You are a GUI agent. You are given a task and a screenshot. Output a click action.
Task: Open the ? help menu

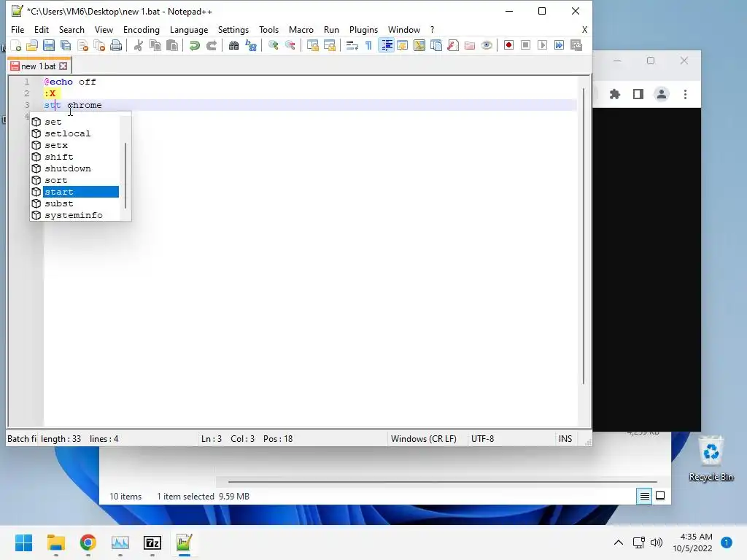[x=432, y=29]
